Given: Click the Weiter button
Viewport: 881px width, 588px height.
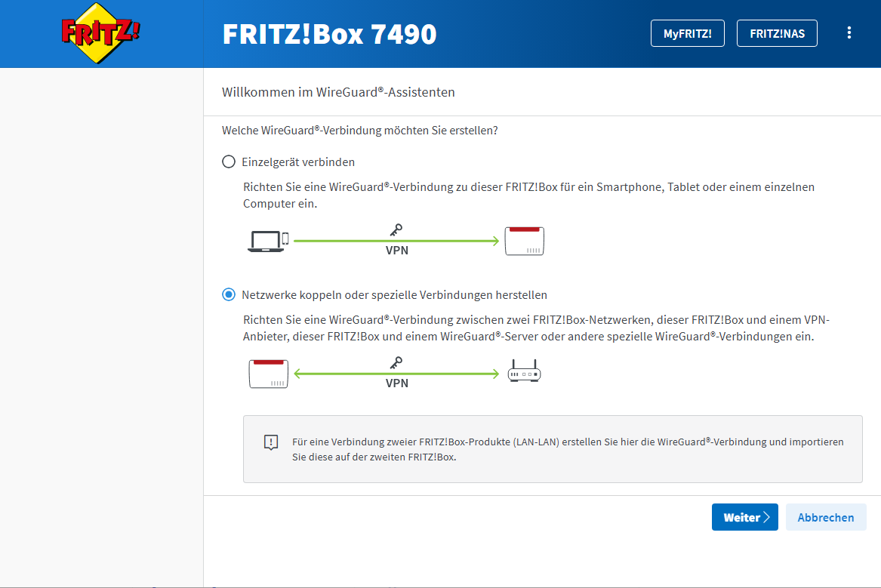Looking at the screenshot, I should (744, 518).
